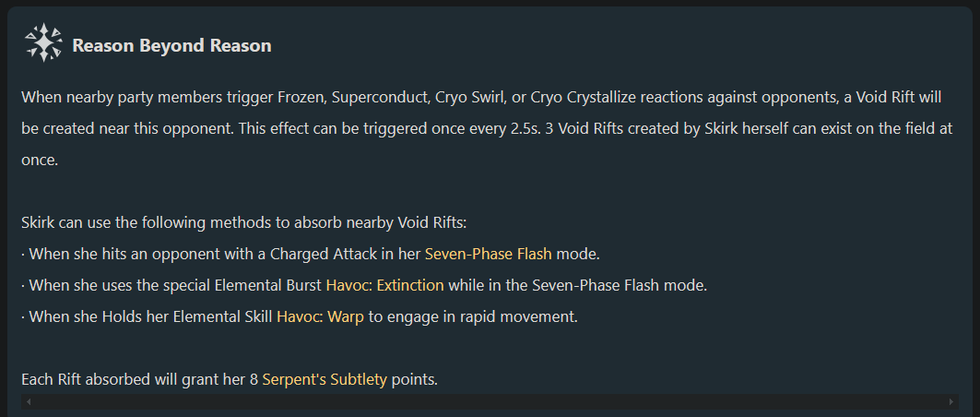The image size is (980, 417).
Task: Open the Seven-Phase Flash link
Action: click(x=488, y=254)
